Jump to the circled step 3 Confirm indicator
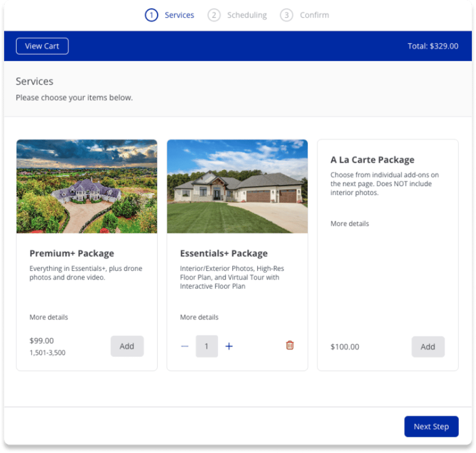 tap(286, 15)
